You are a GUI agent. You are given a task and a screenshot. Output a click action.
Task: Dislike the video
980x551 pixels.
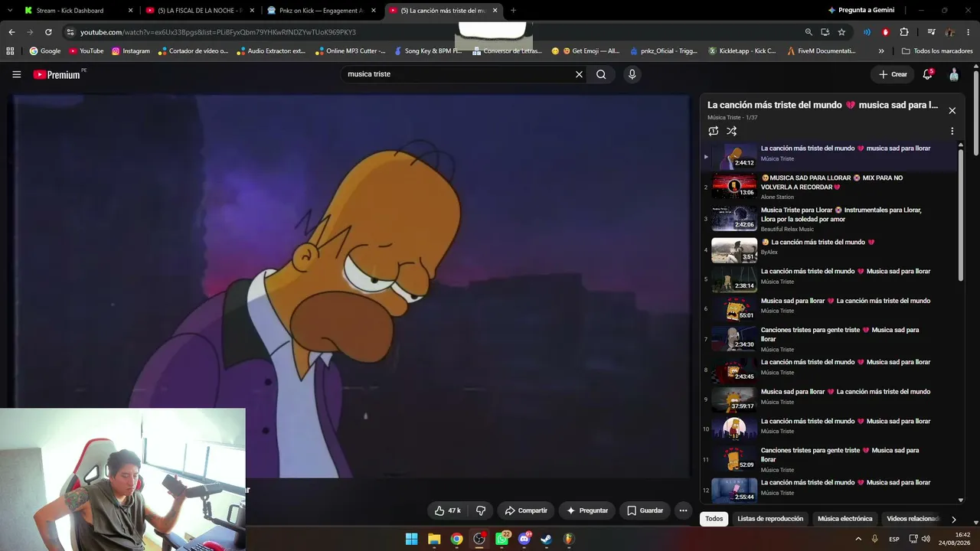click(x=481, y=510)
